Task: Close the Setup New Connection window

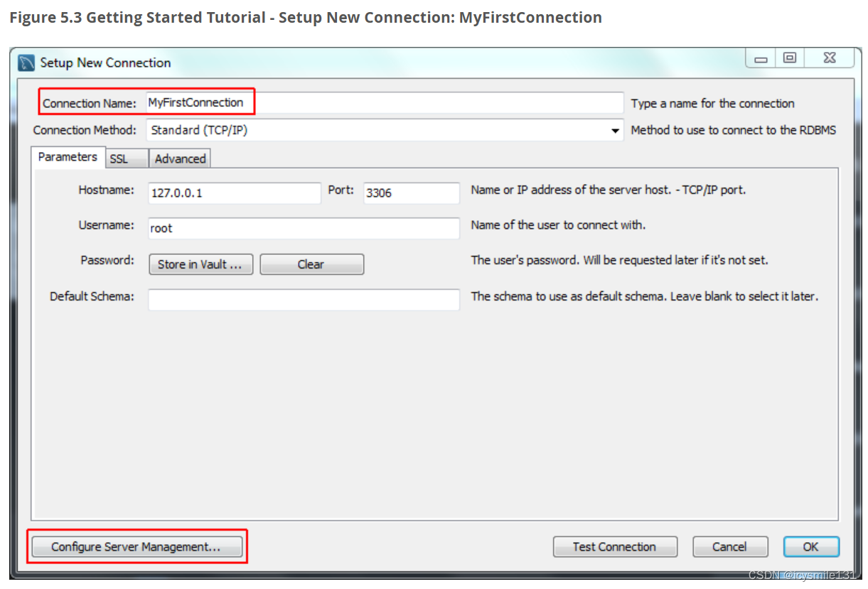Action: (x=828, y=59)
